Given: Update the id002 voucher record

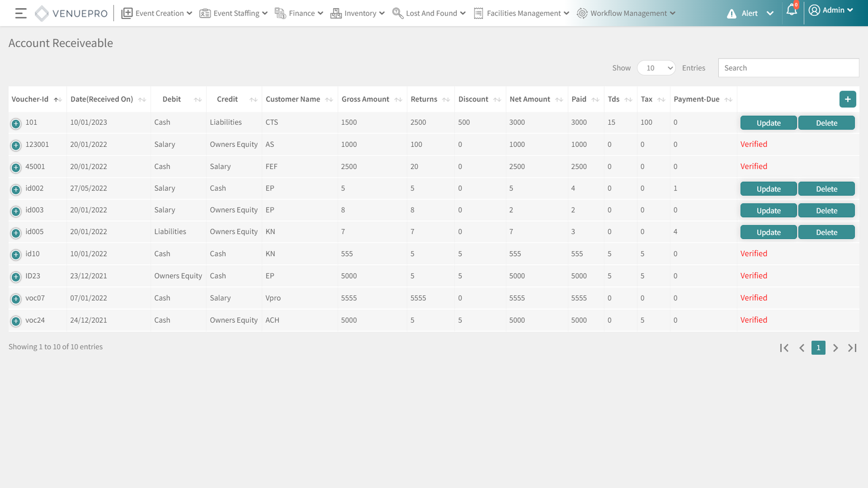Looking at the screenshot, I should click(768, 189).
